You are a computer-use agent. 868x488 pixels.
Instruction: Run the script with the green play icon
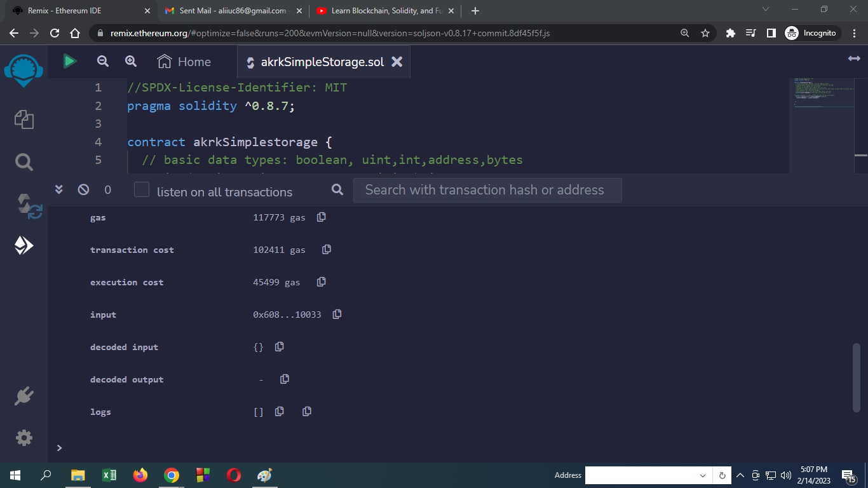(x=70, y=61)
